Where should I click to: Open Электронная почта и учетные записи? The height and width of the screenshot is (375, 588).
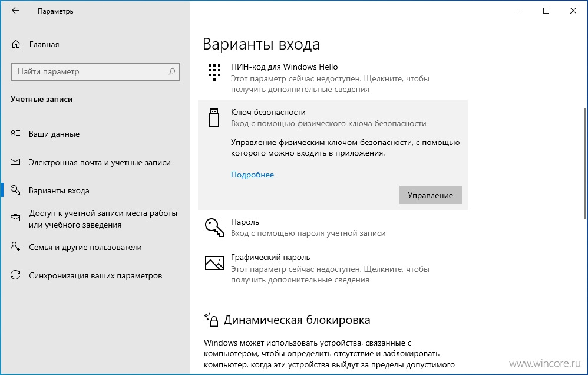coord(100,163)
